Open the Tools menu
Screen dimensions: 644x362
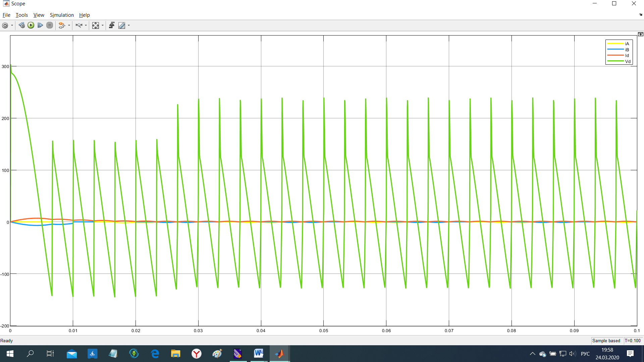coord(21,15)
